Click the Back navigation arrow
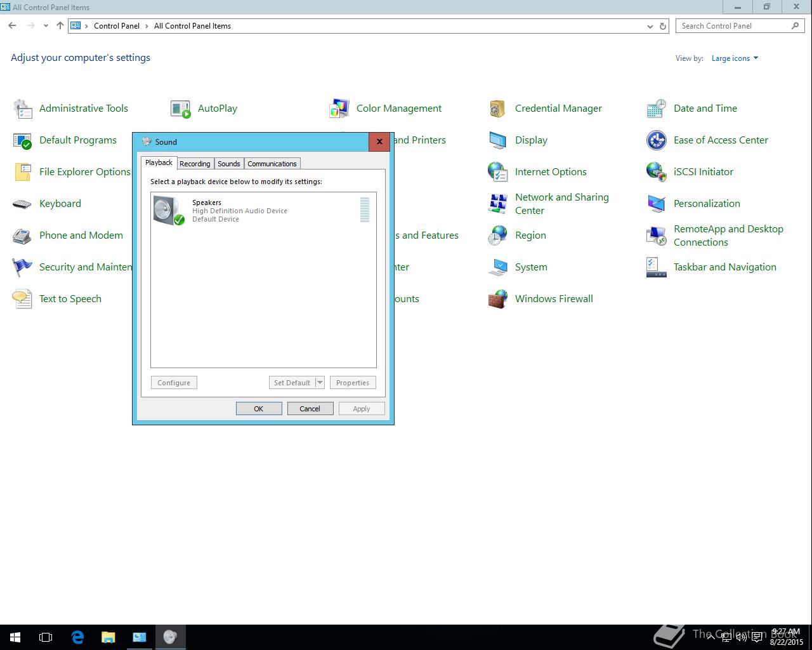This screenshot has width=812, height=650. [x=12, y=26]
